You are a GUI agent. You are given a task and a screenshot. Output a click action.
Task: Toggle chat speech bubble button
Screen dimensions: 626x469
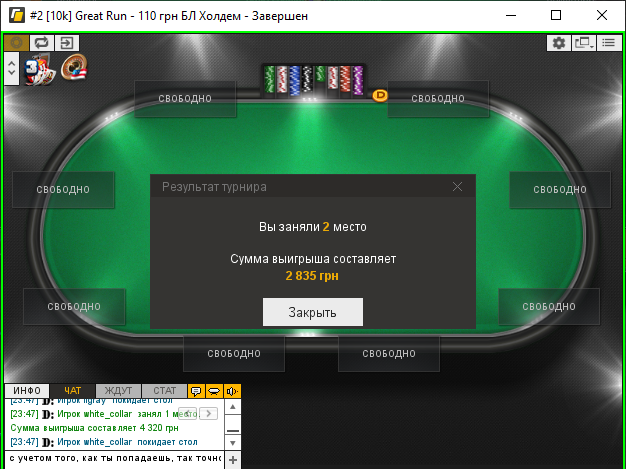(196, 391)
